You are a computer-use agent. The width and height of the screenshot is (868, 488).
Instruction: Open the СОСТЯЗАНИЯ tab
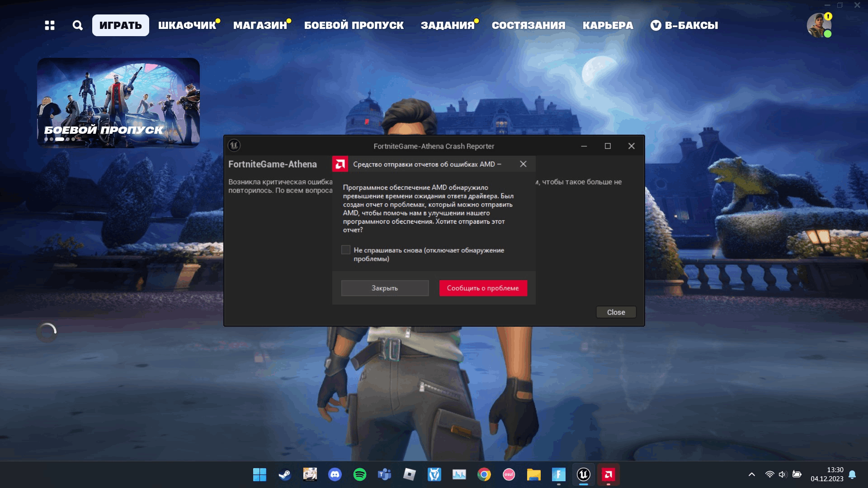pyautogui.click(x=528, y=25)
